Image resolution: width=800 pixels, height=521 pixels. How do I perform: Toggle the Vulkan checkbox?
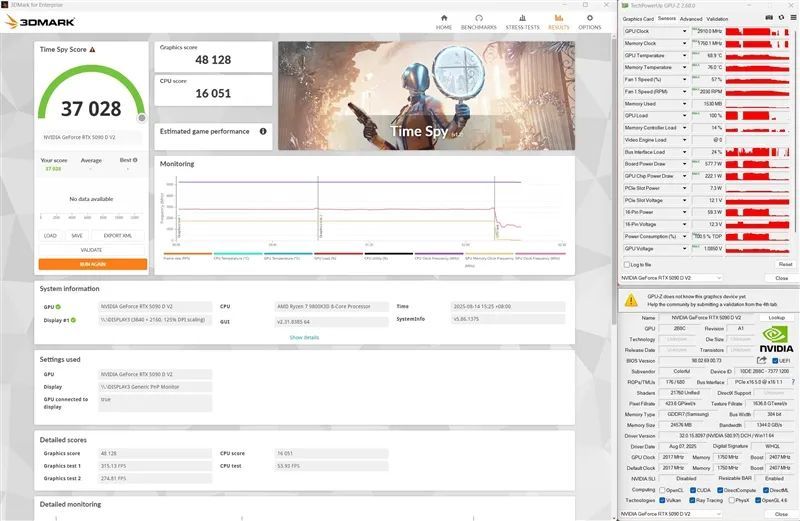point(662,500)
